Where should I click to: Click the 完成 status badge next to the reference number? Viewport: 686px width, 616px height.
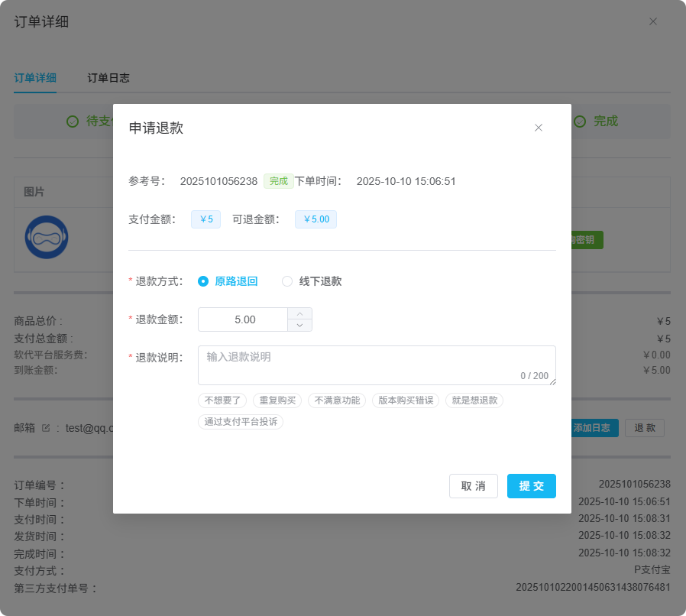point(278,181)
